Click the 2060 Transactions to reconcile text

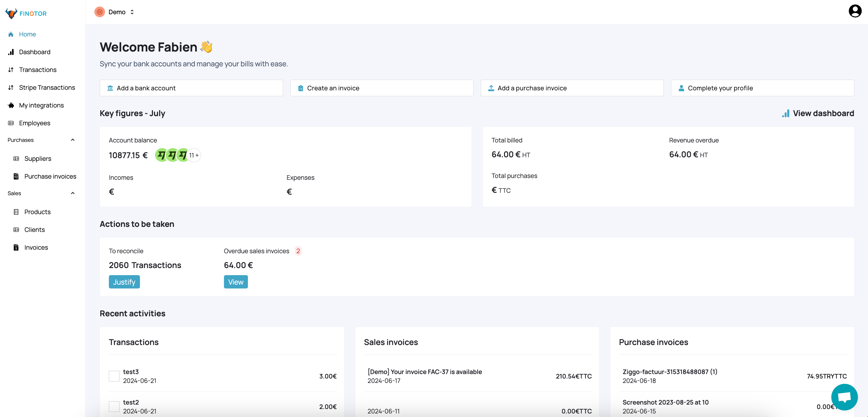(145, 265)
